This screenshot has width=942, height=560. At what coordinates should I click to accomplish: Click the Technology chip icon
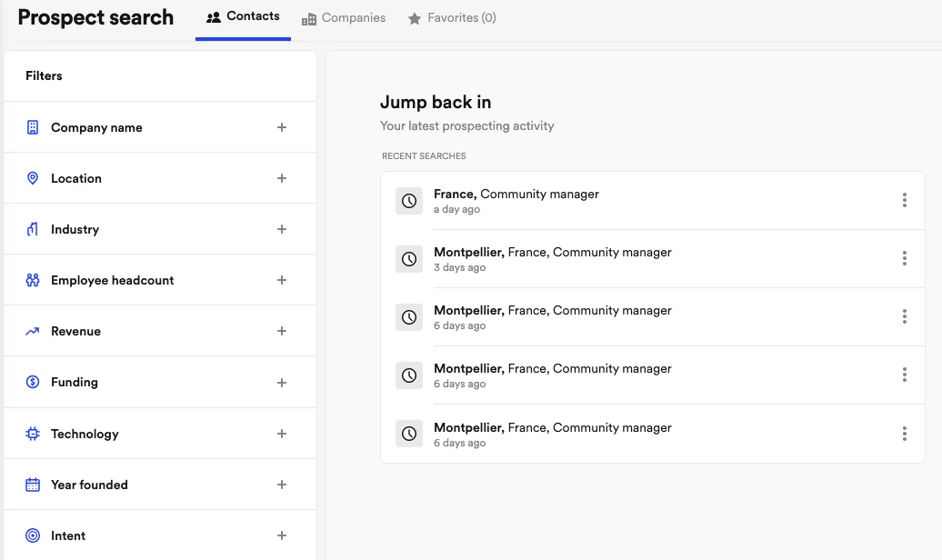(x=33, y=434)
